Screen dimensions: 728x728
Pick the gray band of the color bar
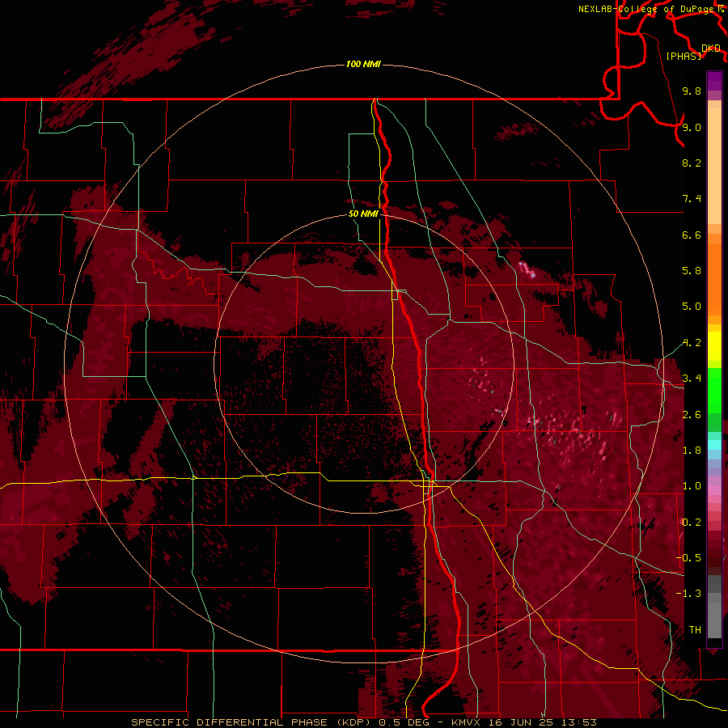(x=714, y=607)
